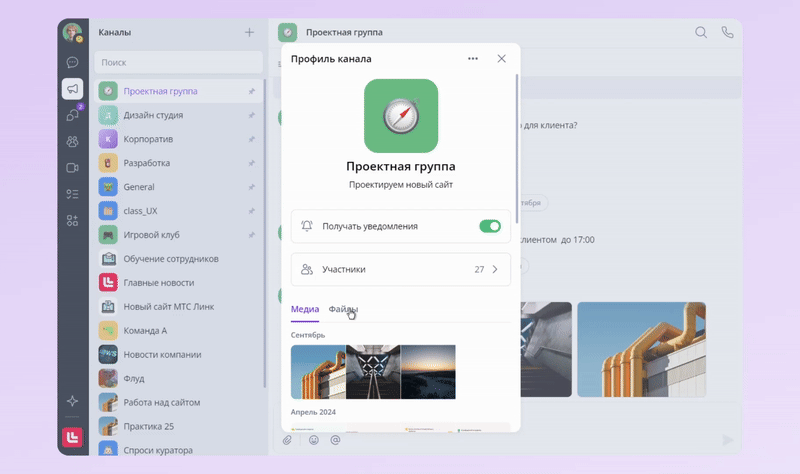The image size is (800, 474).
Task: Toggle the Получать уведомления switch
Action: coord(490,227)
